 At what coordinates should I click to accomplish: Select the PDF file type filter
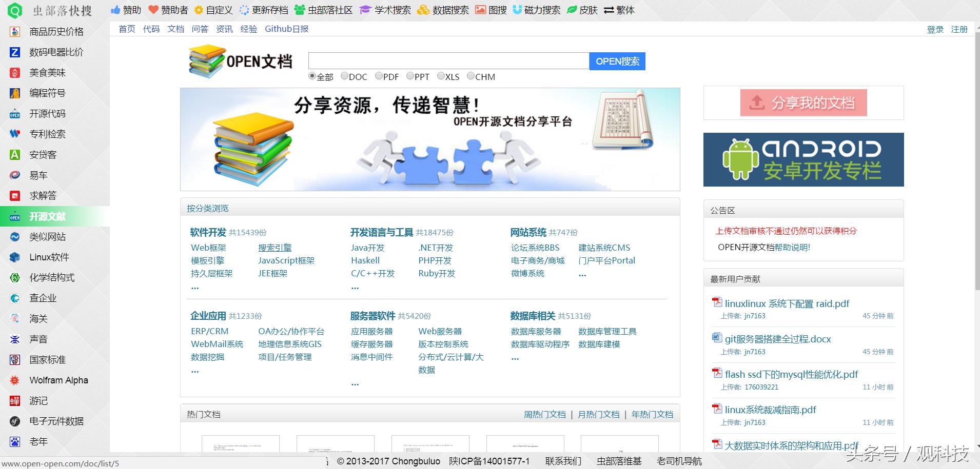[x=379, y=76]
